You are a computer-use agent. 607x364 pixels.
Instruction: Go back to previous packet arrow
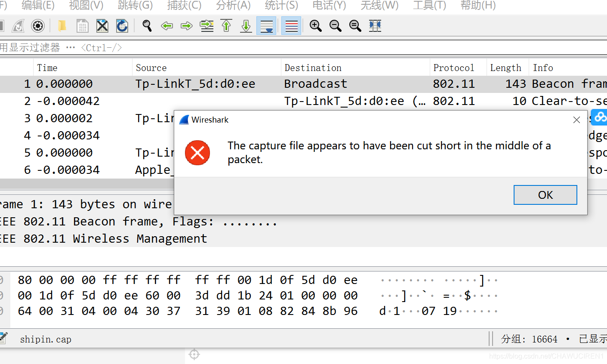click(167, 26)
